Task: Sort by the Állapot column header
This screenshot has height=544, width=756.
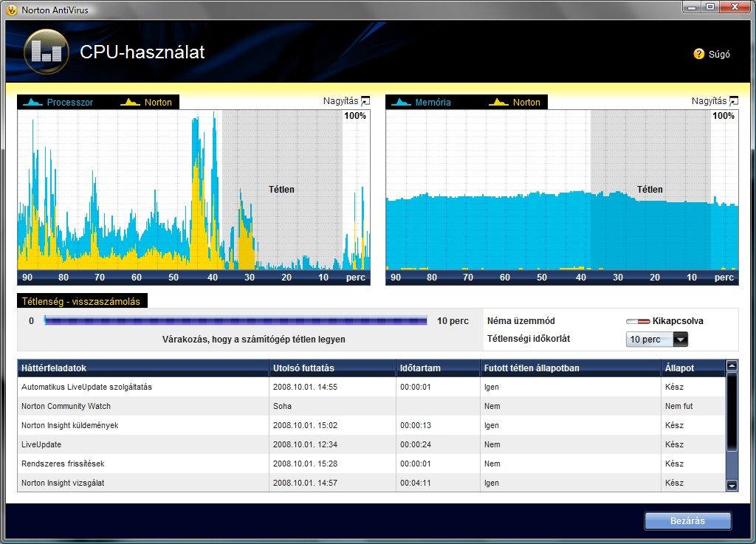Action: (693, 368)
